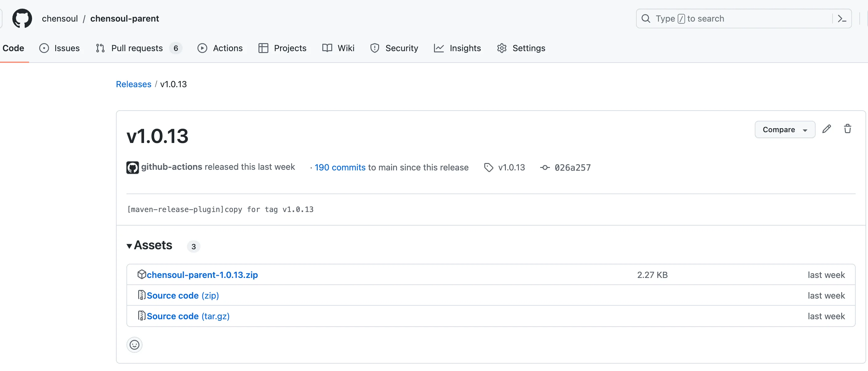The height and width of the screenshot is (371, 868).
Task: Open the Pull requests tab
Action: coord(138,48)
